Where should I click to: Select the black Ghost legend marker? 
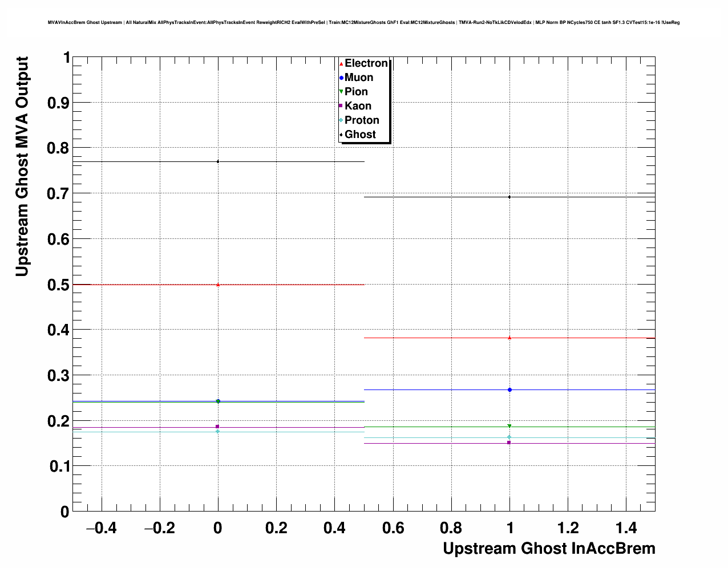tap(341, 135)
